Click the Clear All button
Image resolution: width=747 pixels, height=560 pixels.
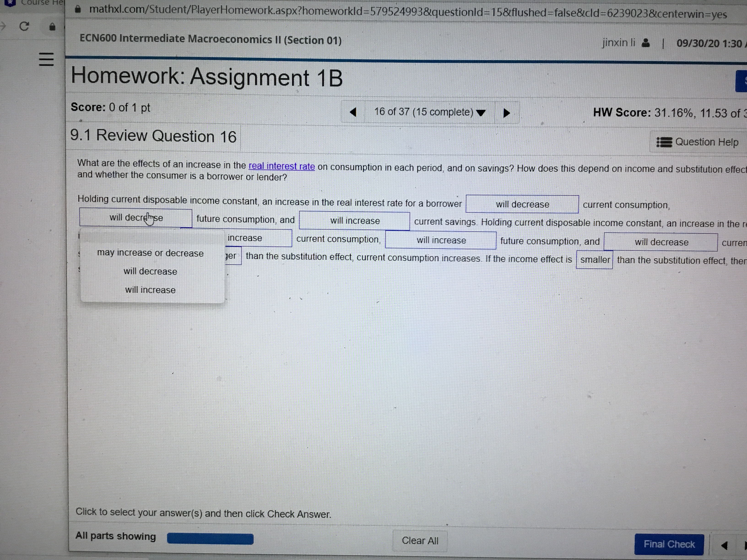pyautogui.click(x=420, y=541)
